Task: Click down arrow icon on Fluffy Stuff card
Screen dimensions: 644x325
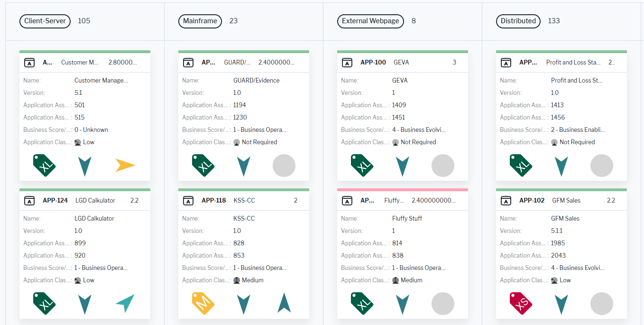Action: [403, 304]
